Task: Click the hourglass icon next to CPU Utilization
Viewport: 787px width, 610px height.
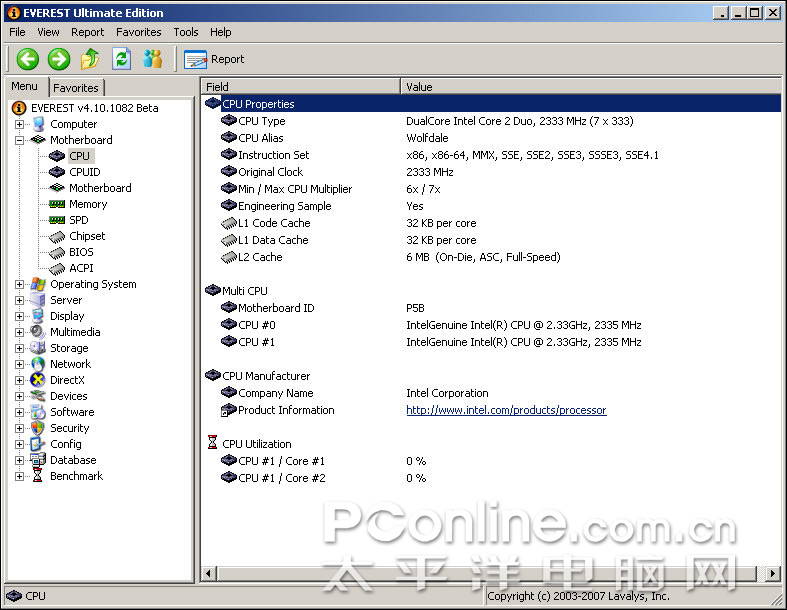Action: (x=212, y=443)
